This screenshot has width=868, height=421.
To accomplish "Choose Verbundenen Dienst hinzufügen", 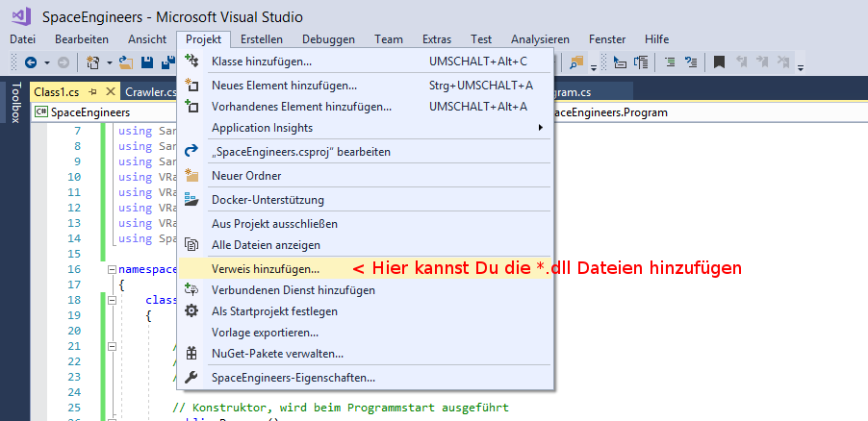I will 366,290.
